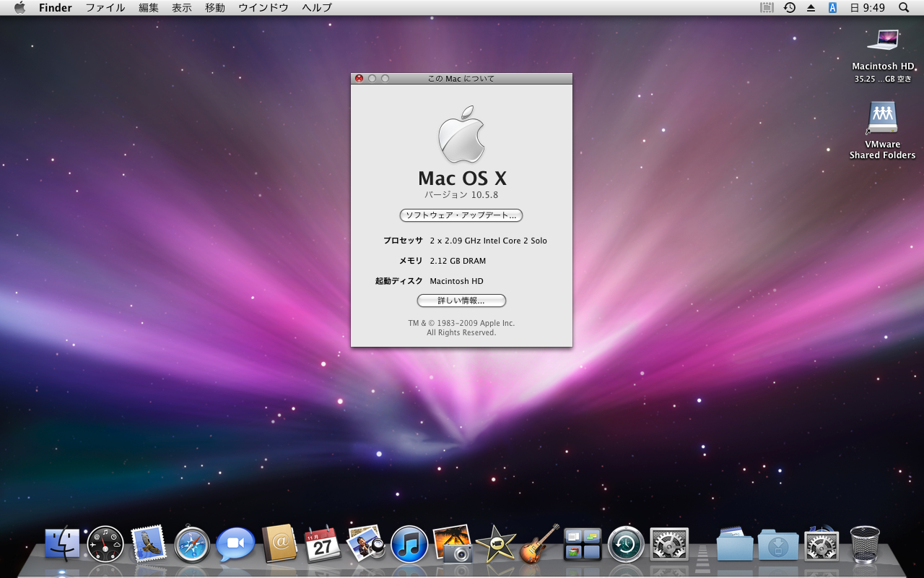This screenshot has height=578, width=924.
Task: Click the 詳しい情報... button
Action: 461,301
